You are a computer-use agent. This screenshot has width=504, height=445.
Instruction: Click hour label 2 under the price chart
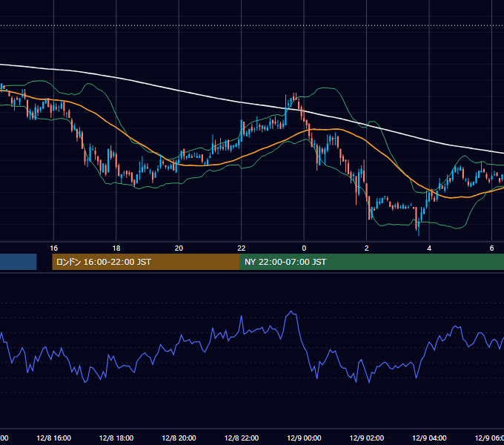(366, 248)
